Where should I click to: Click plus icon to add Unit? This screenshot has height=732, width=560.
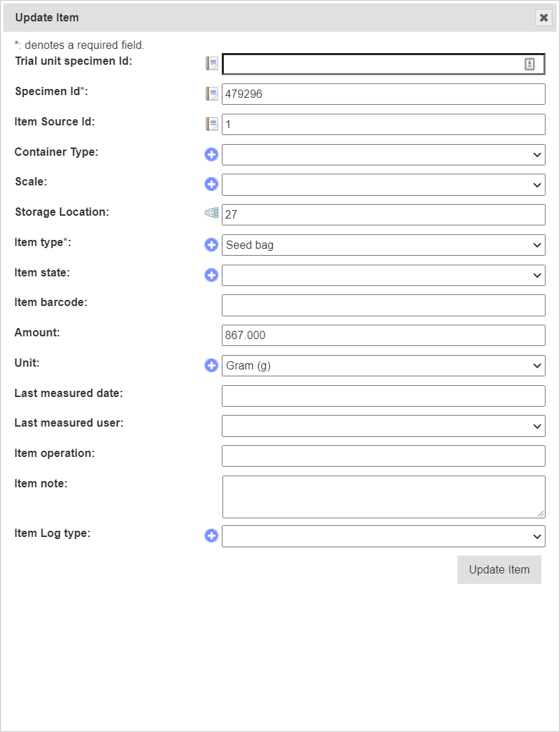coord(211,365)
